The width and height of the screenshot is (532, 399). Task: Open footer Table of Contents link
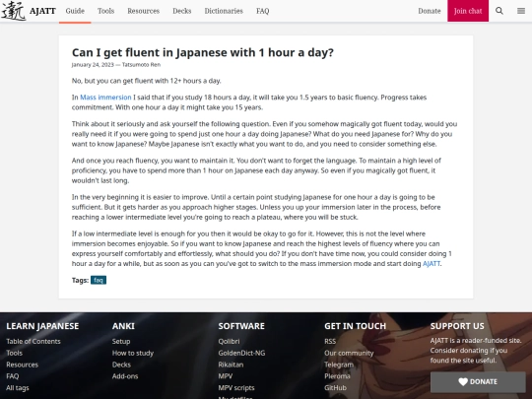point(33,341)
